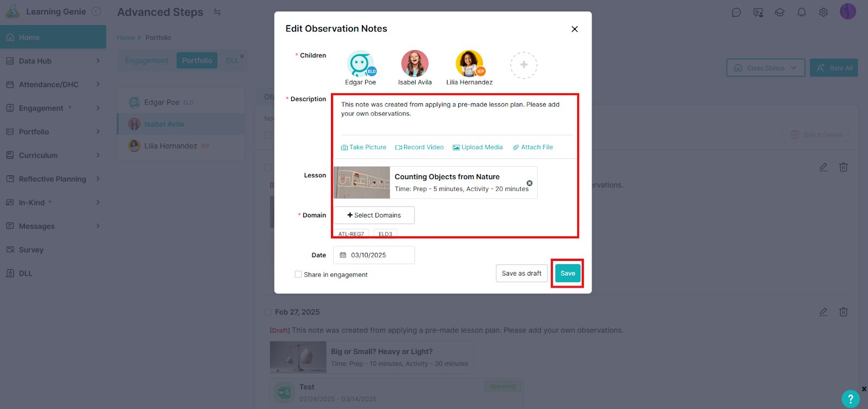Add another child with plus circle
The image size is (868, 409).
click(x=524, y=65)
